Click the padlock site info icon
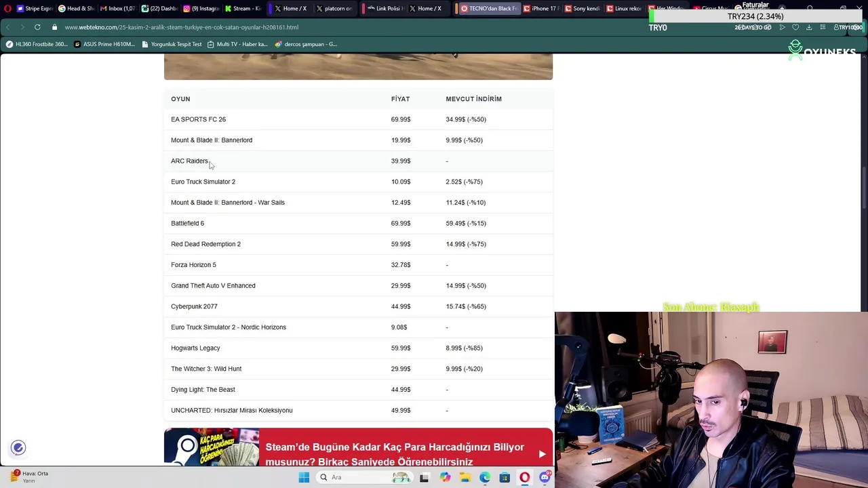 coord(54,27)
